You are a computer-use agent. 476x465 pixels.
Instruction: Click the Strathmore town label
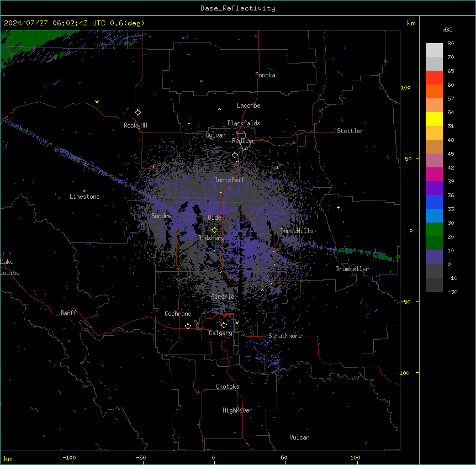pos(285,336)
